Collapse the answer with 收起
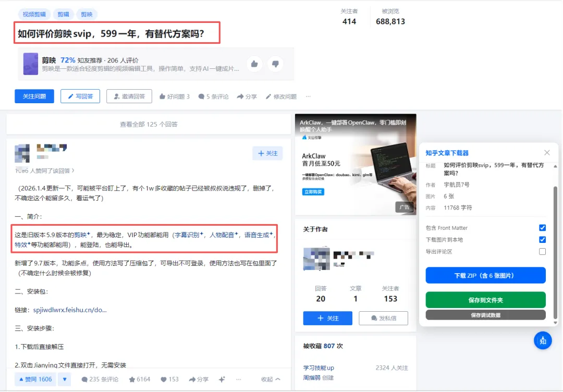This screenshot has height=392, width=563. (x=271, y=379)
